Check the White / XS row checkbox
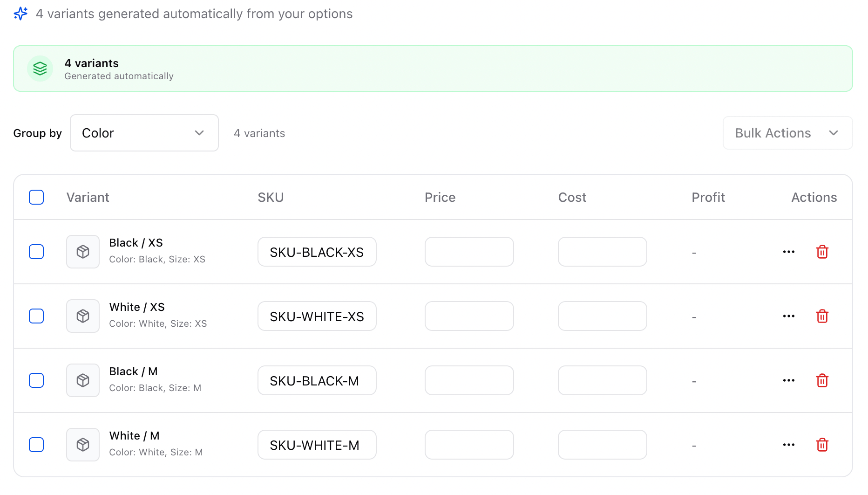The height and width of the screenshot is (495, 868). (x=36, y=316)
